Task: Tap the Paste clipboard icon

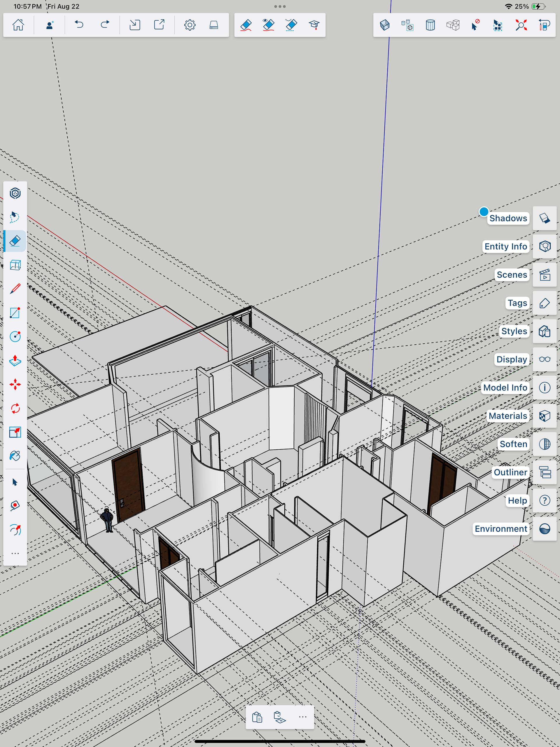Action: click(257, 717)
